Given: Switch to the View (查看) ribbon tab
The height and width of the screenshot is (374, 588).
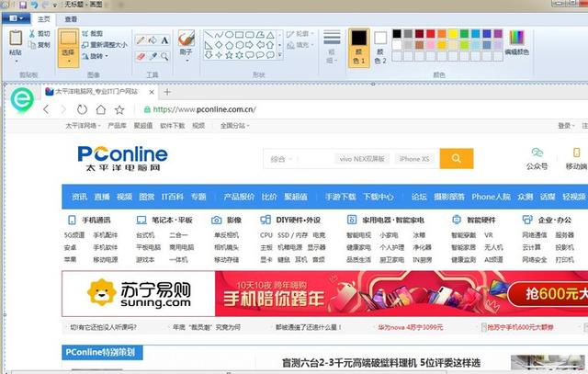Looking at the screenshot, I should pos(71,18).
